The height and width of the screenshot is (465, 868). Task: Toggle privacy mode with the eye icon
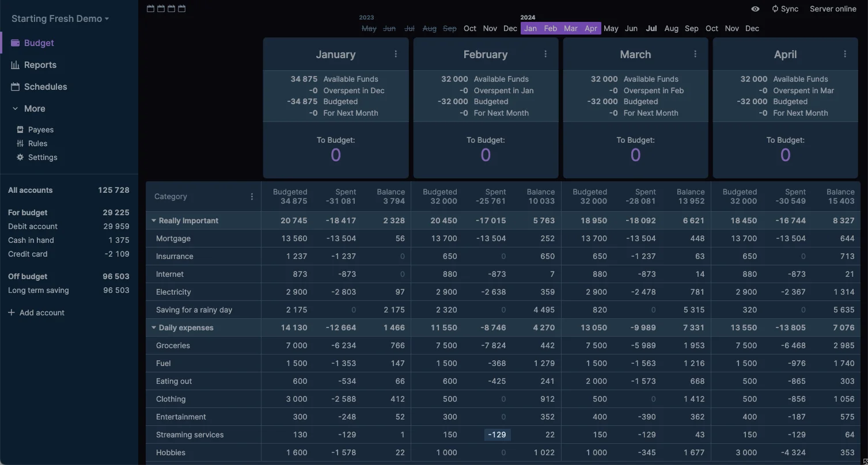(755, 9)
